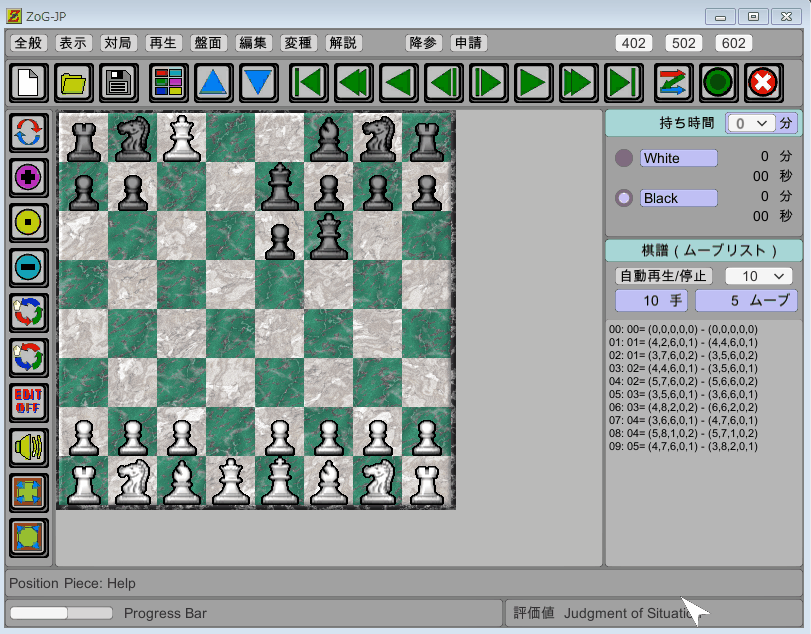Select the White player radio indicator
Screen dimensions: 811x634
pos(624,158)
